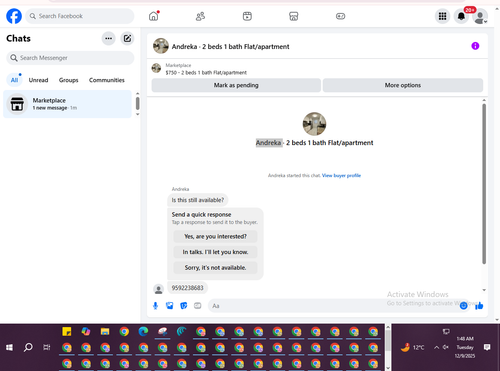
Task: Open the Marketplace chat with 1 new message
Action: [67, 104]
